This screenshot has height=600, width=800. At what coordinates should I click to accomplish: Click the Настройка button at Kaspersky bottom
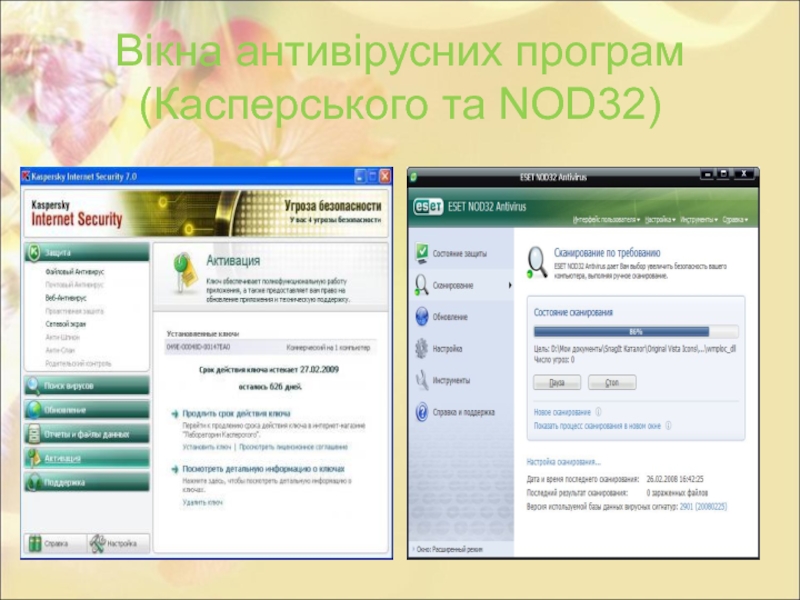click(116, 544)
